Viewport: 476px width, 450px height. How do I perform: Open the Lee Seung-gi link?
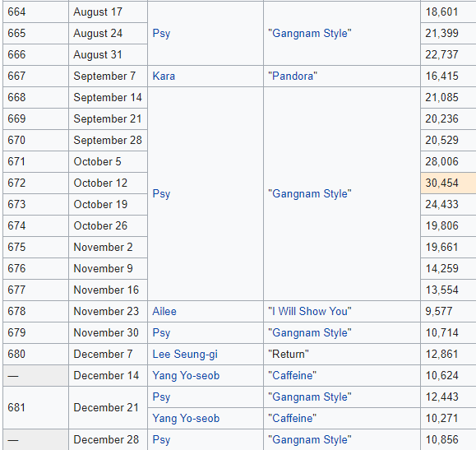(185, 355)
